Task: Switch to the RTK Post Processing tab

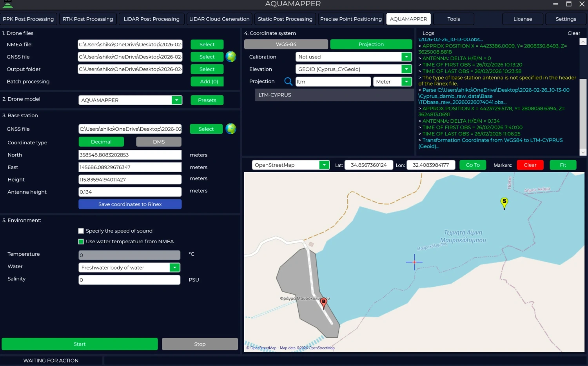Action: [x=88, y=19]
